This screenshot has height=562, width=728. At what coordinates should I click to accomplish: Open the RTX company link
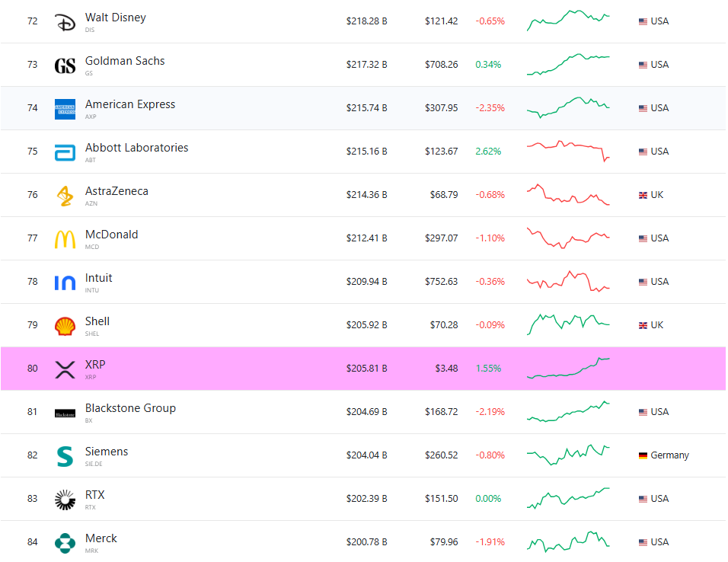click(x=94, y=495)
